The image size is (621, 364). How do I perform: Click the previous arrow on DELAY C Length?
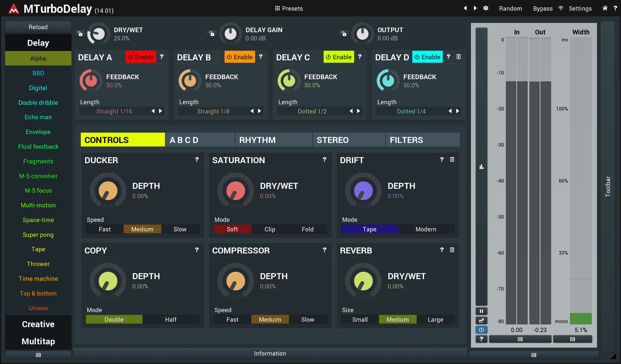coord(350,111)
